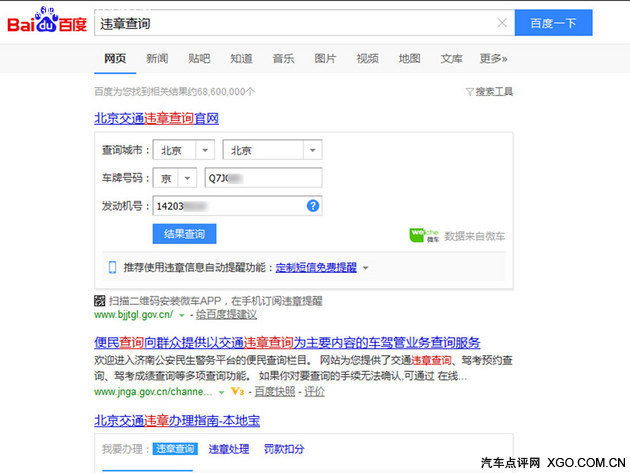Click the Weiche brand logo
630x473 pixels.
point(422,235)
